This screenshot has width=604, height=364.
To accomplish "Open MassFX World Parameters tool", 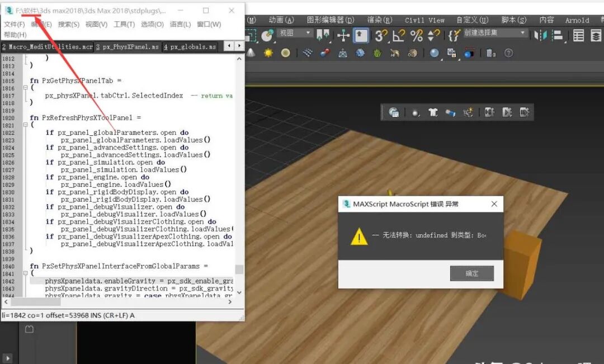I will (393, 112).
